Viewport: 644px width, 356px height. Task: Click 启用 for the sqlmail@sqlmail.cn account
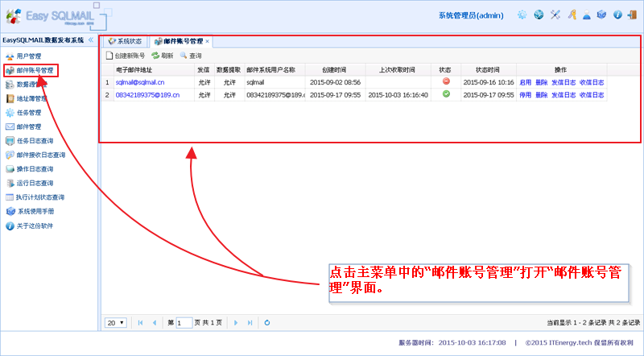(x=526, y=82)
